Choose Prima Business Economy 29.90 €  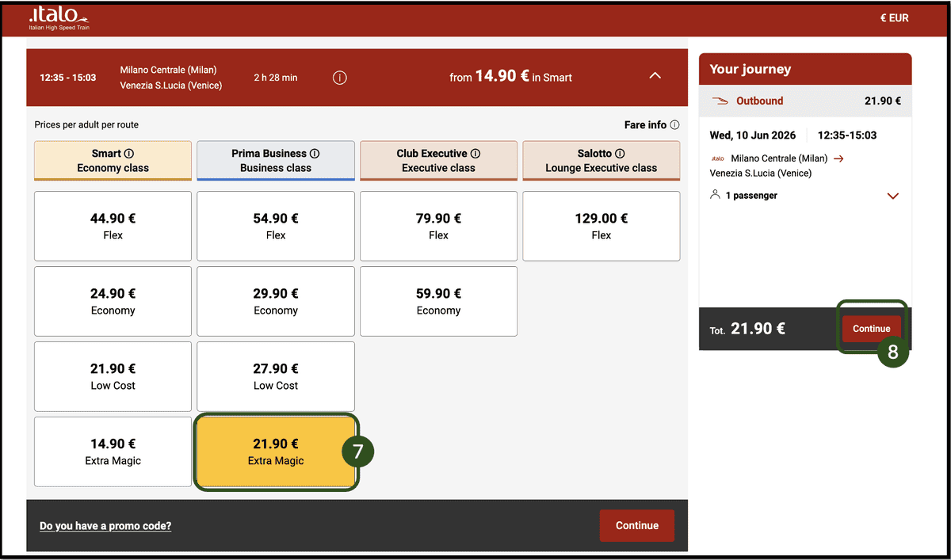pos(276,301)
